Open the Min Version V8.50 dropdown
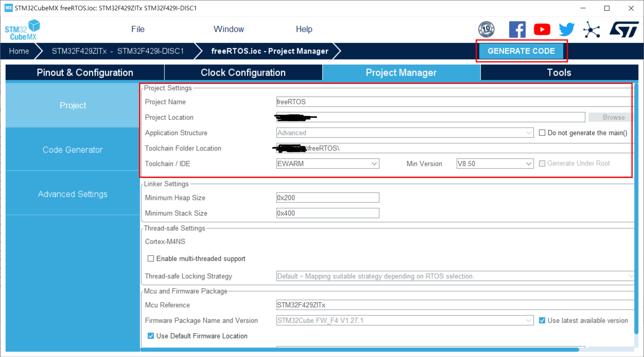The image size is (644, 357). [495, 164]
